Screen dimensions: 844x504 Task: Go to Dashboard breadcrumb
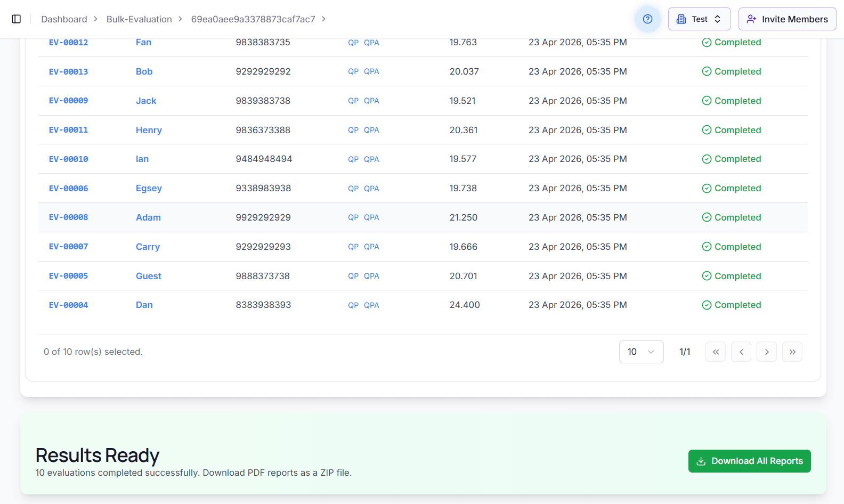coord(64,19)
